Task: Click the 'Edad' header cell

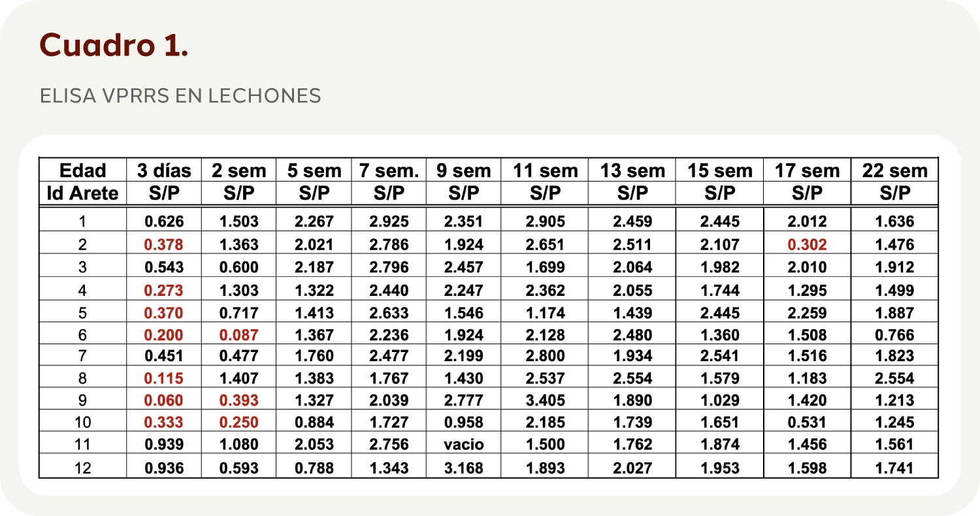Action: [82, 171]
